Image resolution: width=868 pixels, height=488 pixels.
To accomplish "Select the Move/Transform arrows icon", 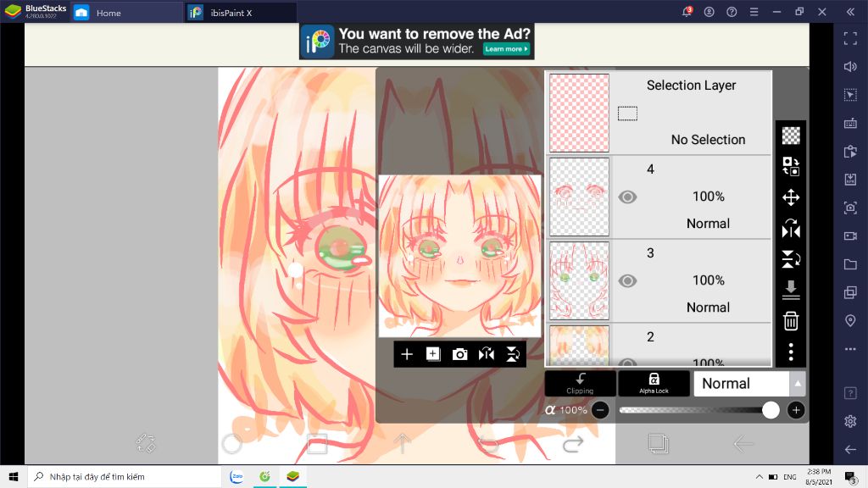I will pos(791,197).
